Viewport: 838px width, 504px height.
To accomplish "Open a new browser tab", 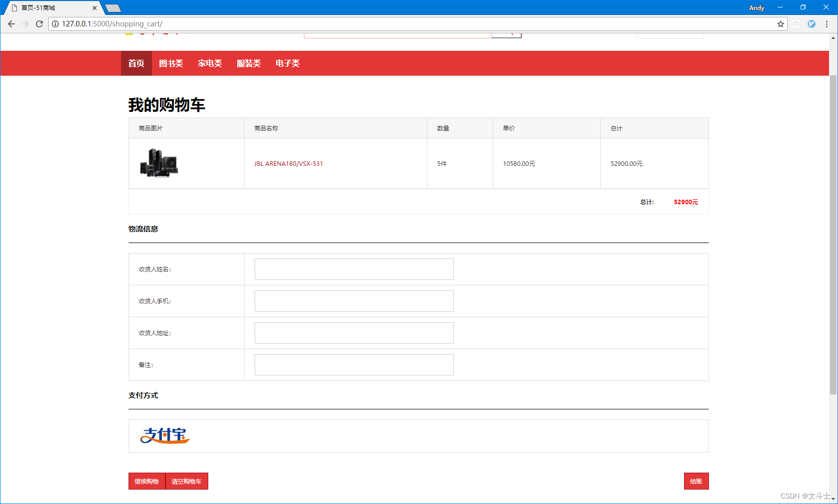I will [113, 8].
